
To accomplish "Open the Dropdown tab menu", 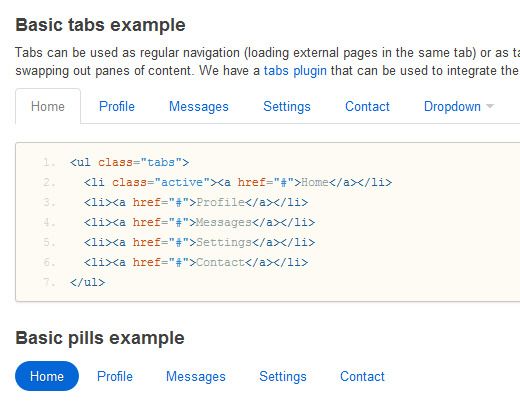I will click(458, 107).
